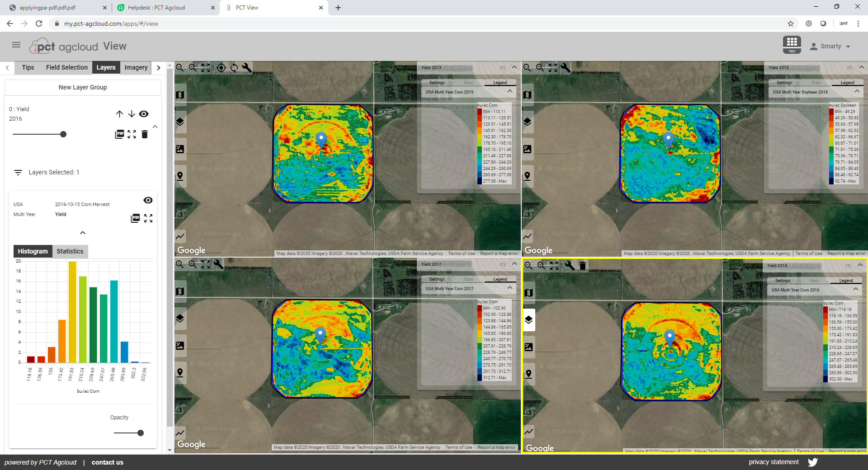The width and height of the screenshot is (868, 470).
Task: Zoom to the Corn Harvest layer extent
Action: (148, 218)
